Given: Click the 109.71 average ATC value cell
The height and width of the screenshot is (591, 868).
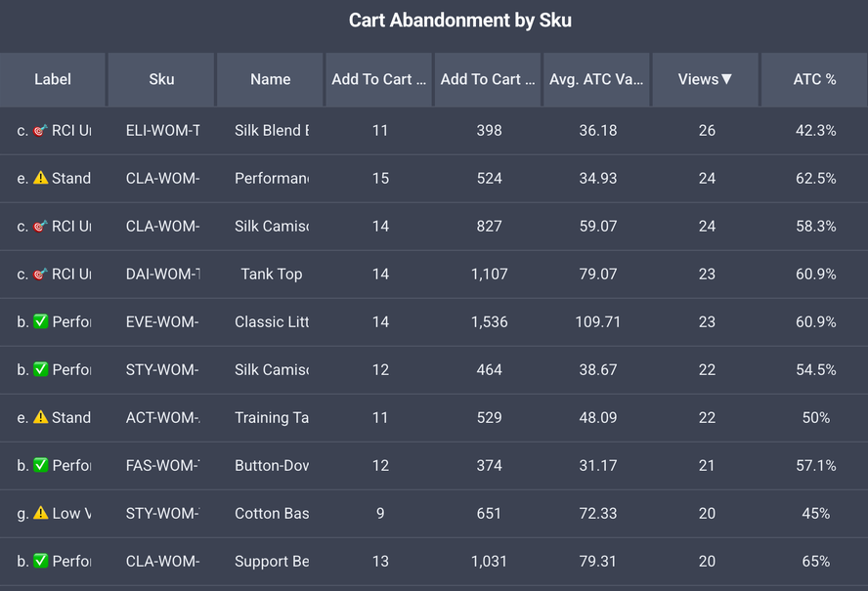Looking at the screenshot, I should point(598,322).
